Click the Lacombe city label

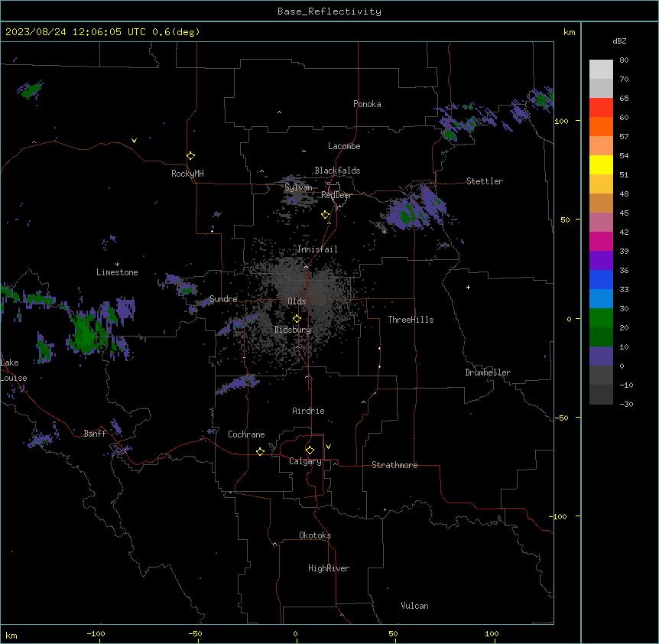pyautogui.click(x=344, y=146)
